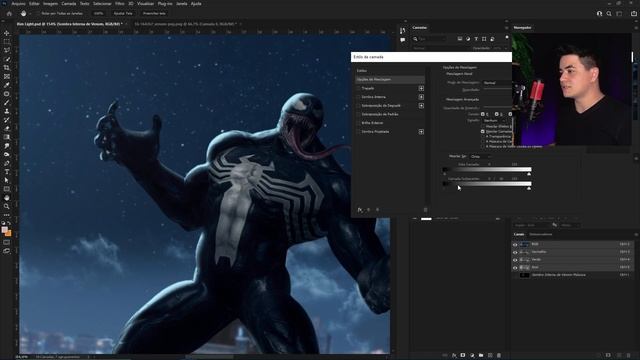Select the Move tool in the toolbar
The height and width of the screenshot is (360, 640).
[7, 33]
